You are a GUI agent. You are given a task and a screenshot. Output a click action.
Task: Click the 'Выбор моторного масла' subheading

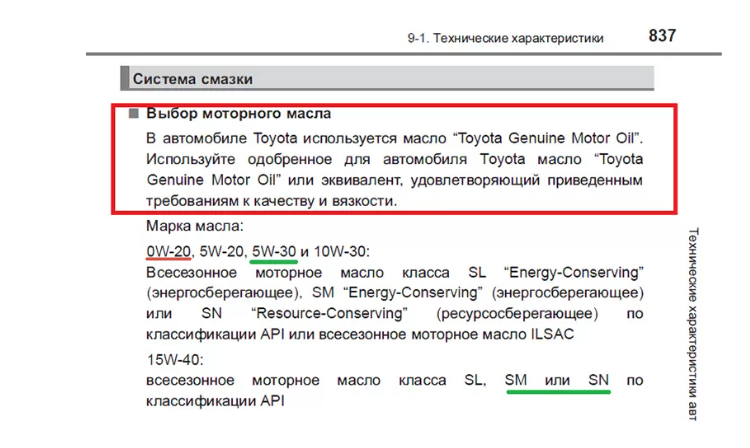click(x=238, y=113)
